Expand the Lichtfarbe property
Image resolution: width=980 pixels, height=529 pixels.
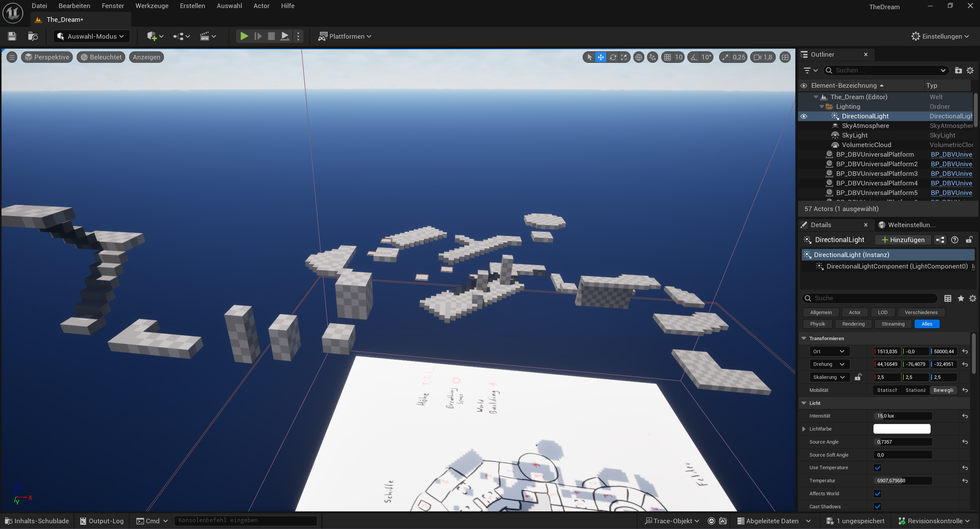pyautogui.click(x=804, y=429)
